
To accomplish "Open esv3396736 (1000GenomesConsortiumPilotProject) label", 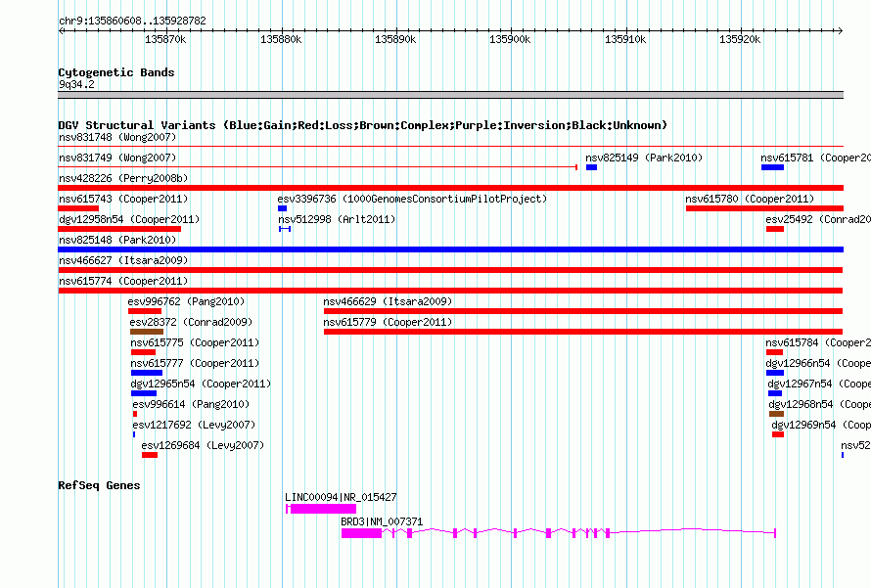I will (412, 199).
